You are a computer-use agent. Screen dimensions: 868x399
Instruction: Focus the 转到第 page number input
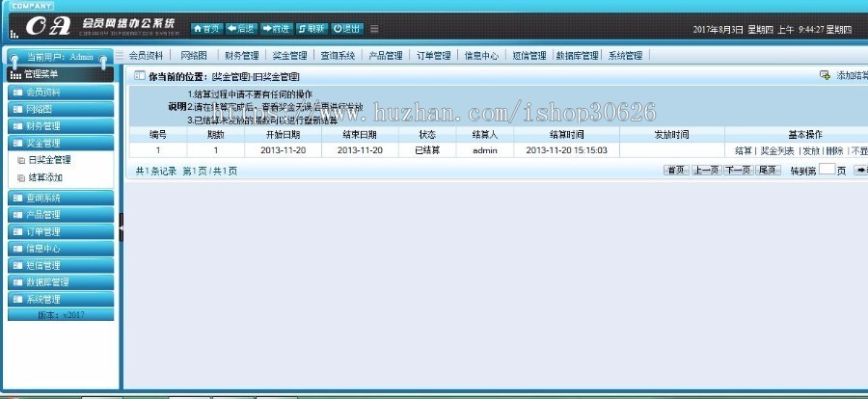827,170
